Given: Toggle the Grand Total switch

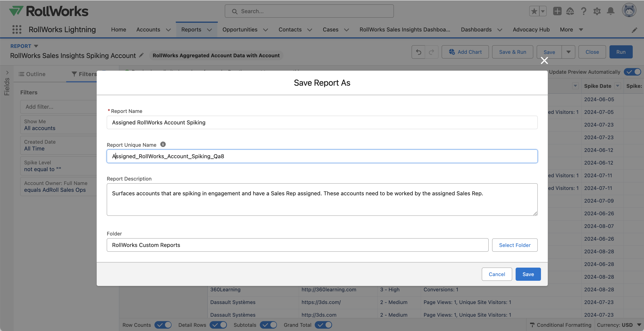Looking at the screenshot, I should coord(323,325).
